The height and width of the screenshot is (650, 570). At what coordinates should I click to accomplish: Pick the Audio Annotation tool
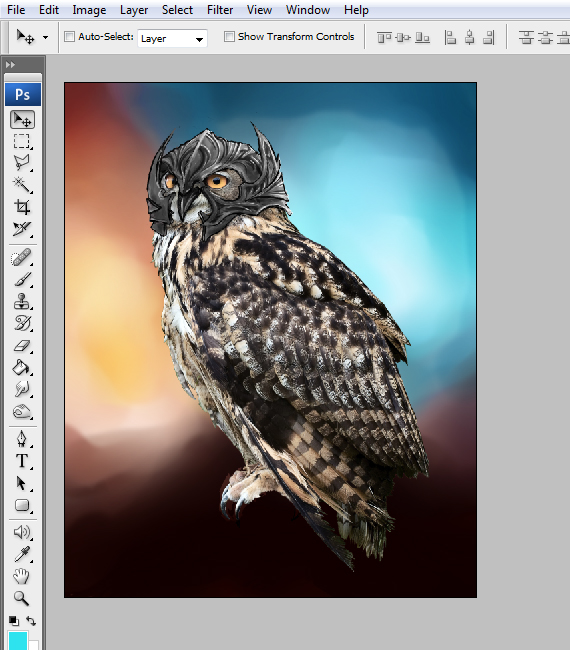22,532
